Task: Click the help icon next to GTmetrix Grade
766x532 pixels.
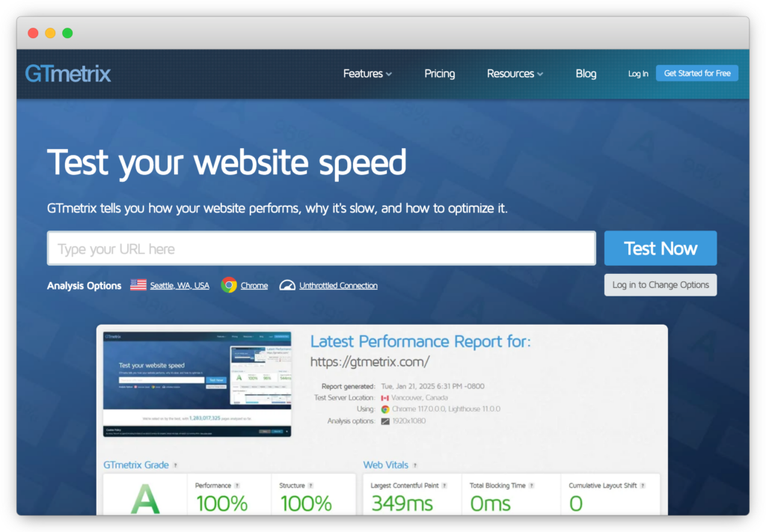Action: (175, 465)
